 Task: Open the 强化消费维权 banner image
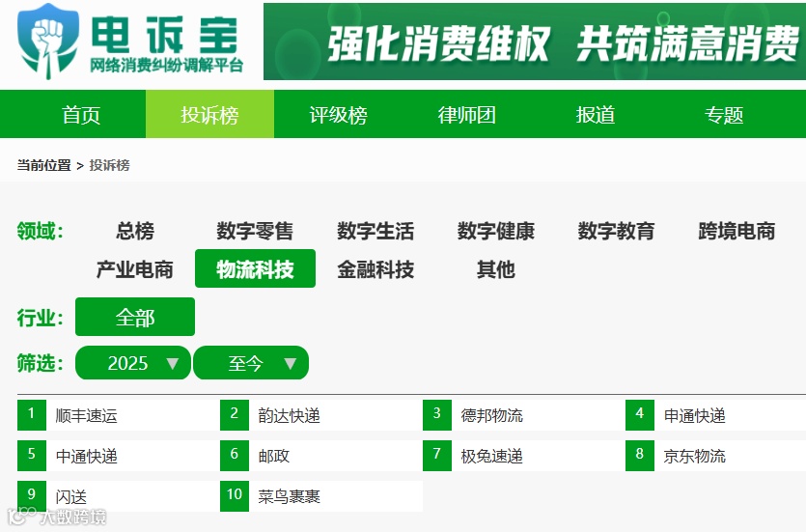tap(535, 42)
